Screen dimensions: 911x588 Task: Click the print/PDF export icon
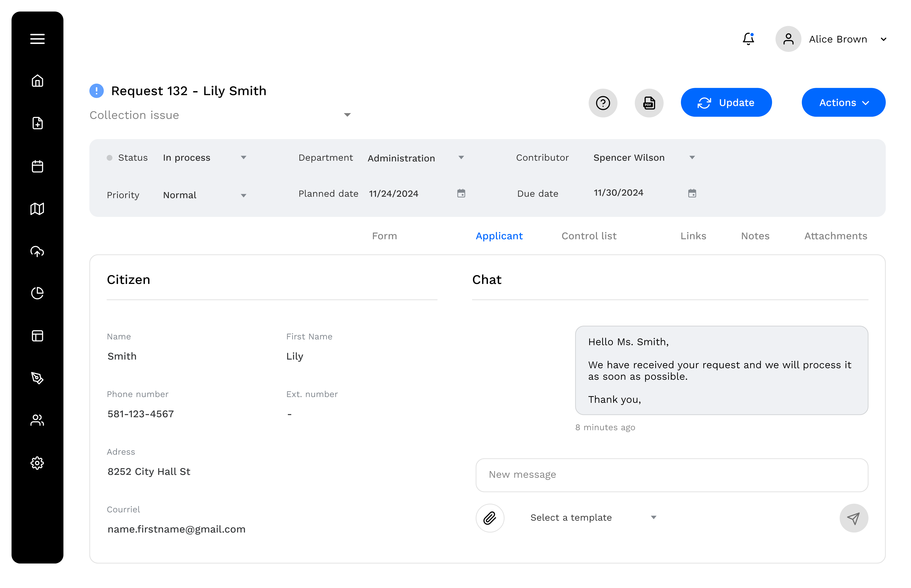[x=649, y=103]
